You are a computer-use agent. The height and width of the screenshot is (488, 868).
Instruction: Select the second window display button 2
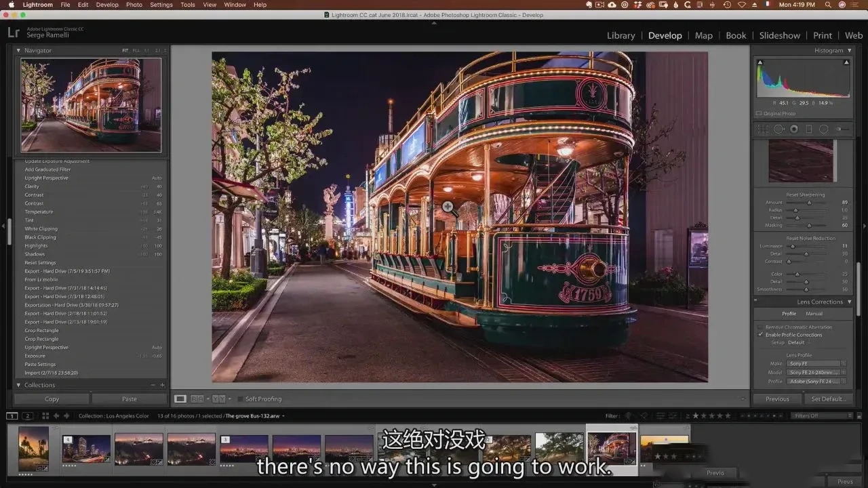pyautogui.click(x=28, y=415)
